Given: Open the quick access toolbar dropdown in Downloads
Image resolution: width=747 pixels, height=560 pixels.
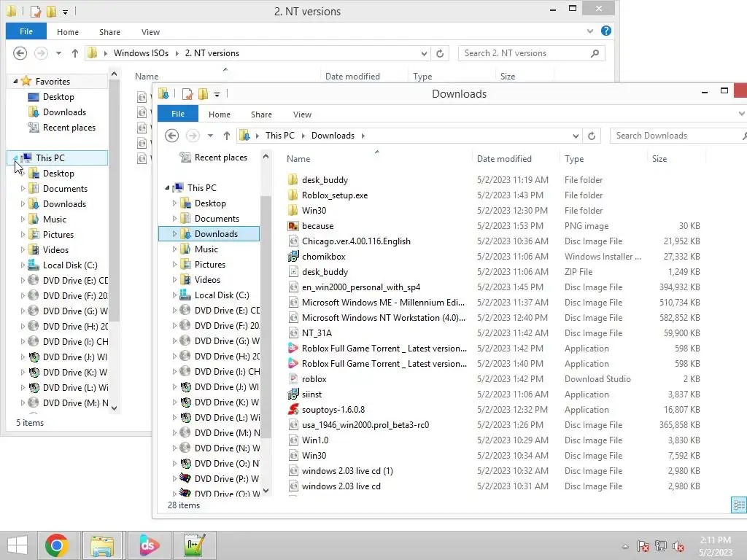Looking at the screenshot, I should (217, 94).
